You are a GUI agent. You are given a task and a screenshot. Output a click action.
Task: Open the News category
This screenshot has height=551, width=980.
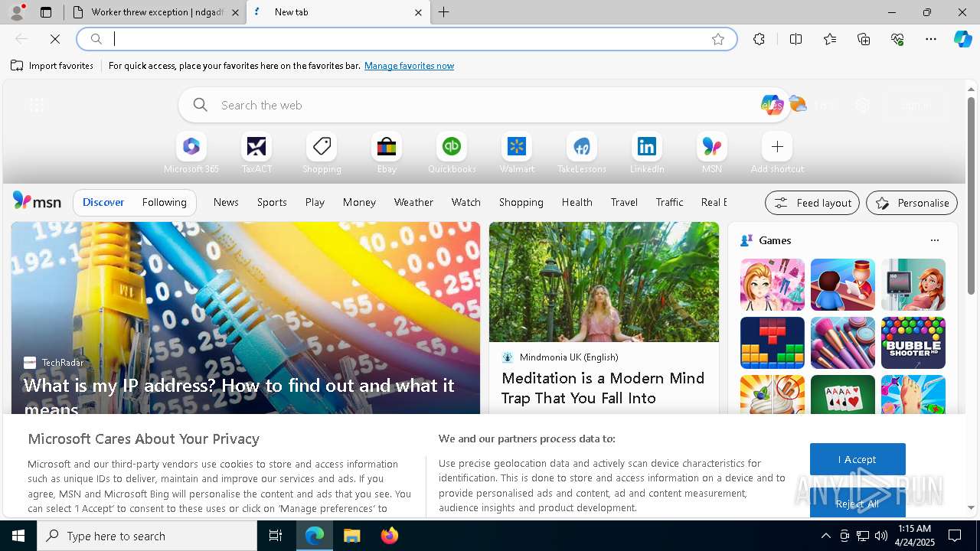[x=226, y=202]
